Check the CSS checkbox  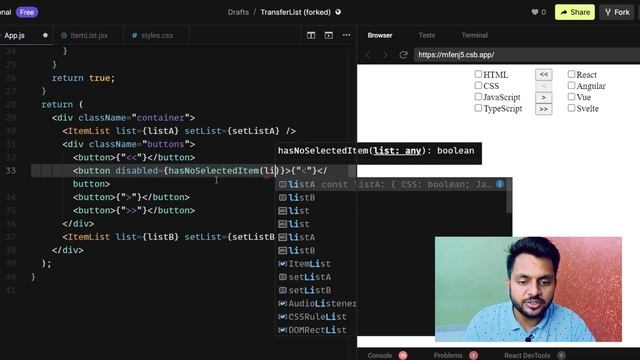478,85
